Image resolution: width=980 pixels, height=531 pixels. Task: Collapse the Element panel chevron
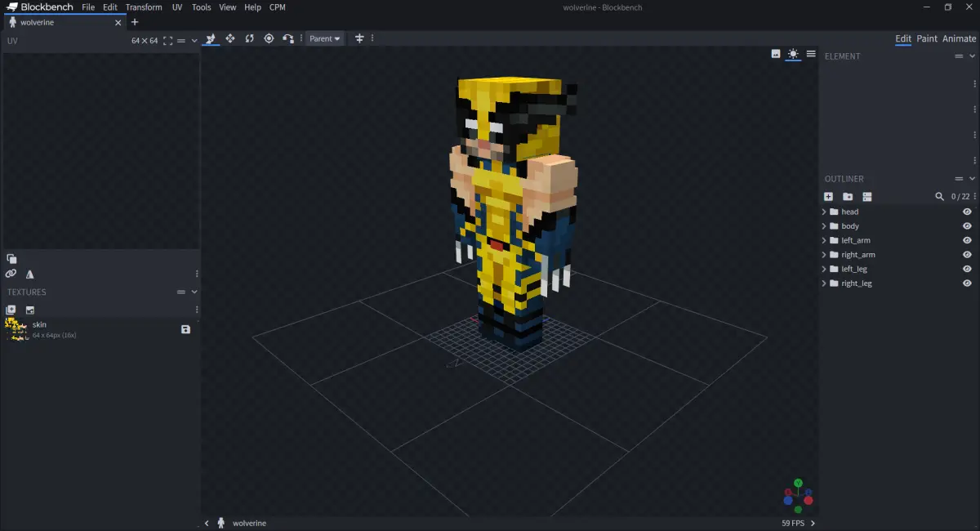click(x=973, y=56)
